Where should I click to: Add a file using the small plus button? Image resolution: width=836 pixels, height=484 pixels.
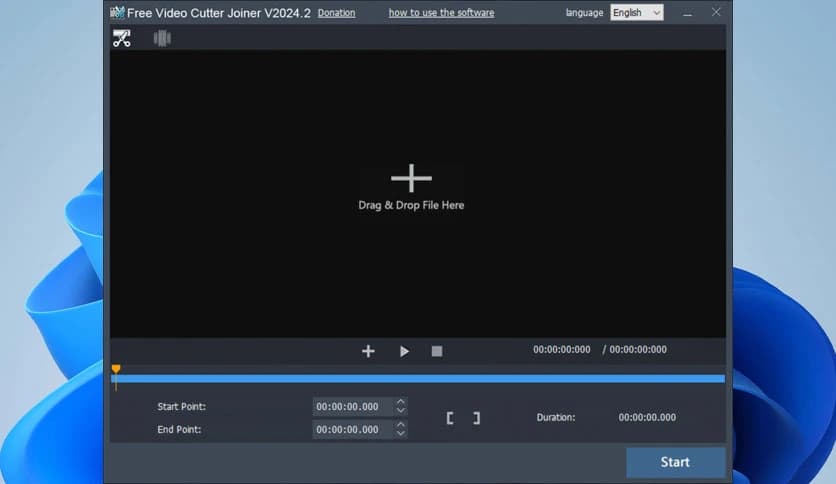(x=368, y=351)
